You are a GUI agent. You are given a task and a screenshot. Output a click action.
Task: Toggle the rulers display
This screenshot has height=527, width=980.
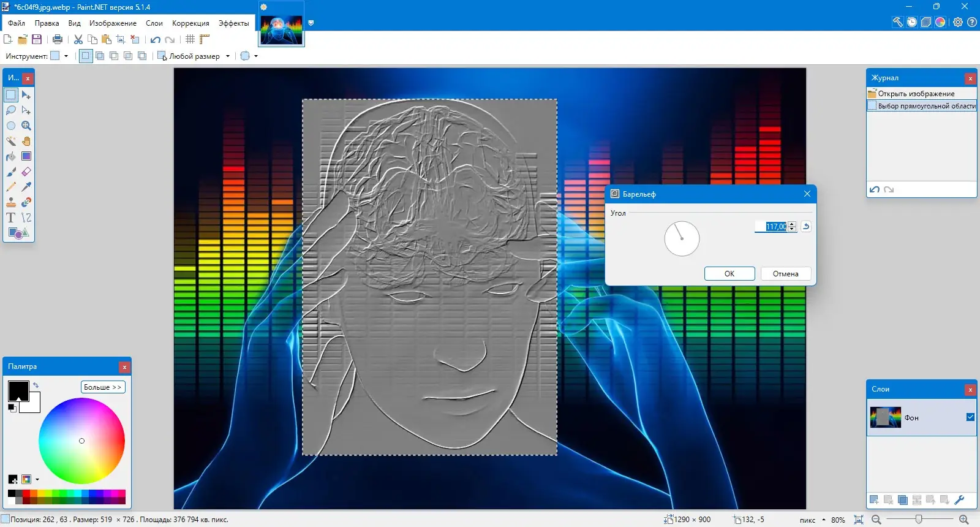click(205, 39)
